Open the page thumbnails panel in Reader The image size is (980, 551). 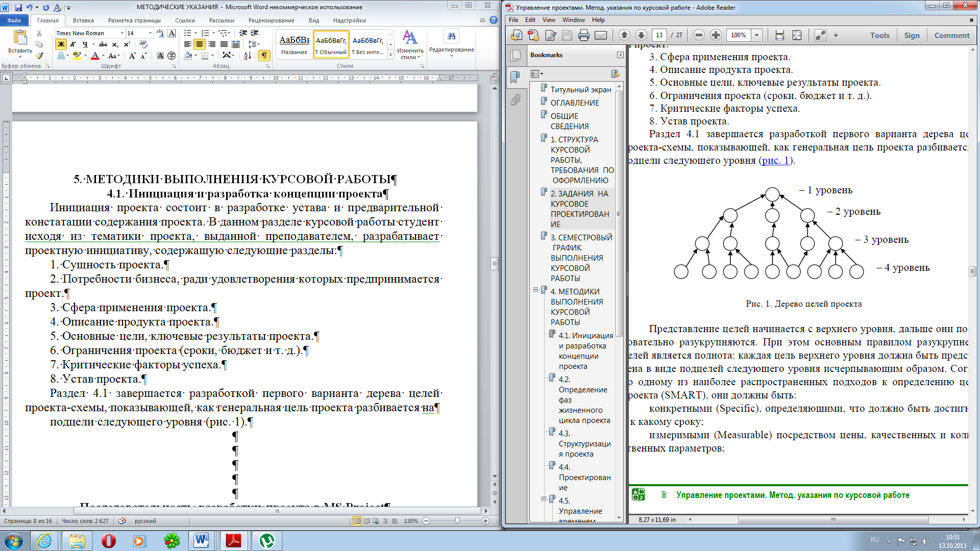516,55
